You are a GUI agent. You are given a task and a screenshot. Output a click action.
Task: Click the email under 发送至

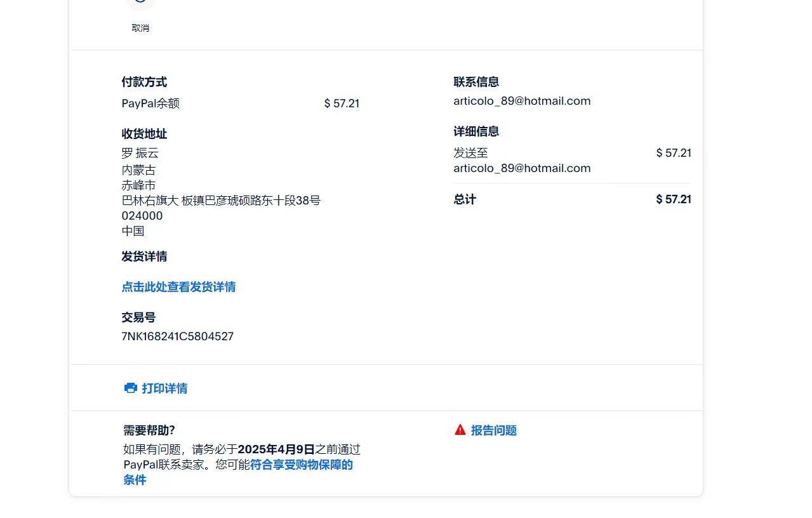[x=522, y=168]
